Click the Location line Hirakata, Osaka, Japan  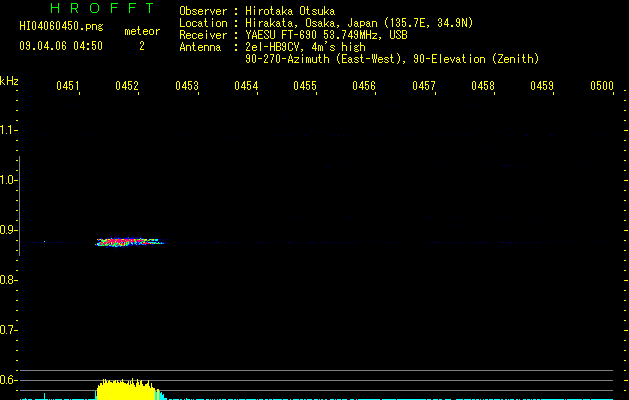click(326, 23)
